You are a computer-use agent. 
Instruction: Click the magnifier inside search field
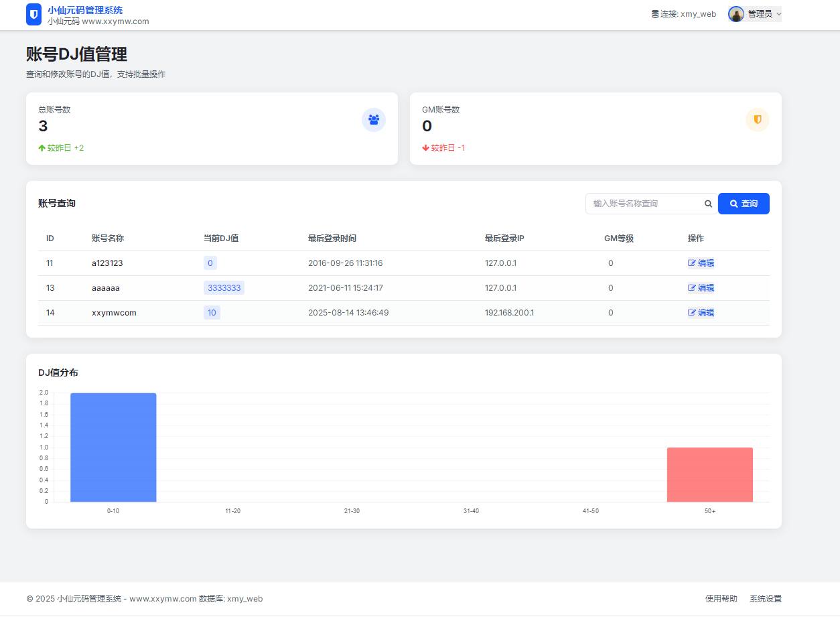click(x=708, y=204)
